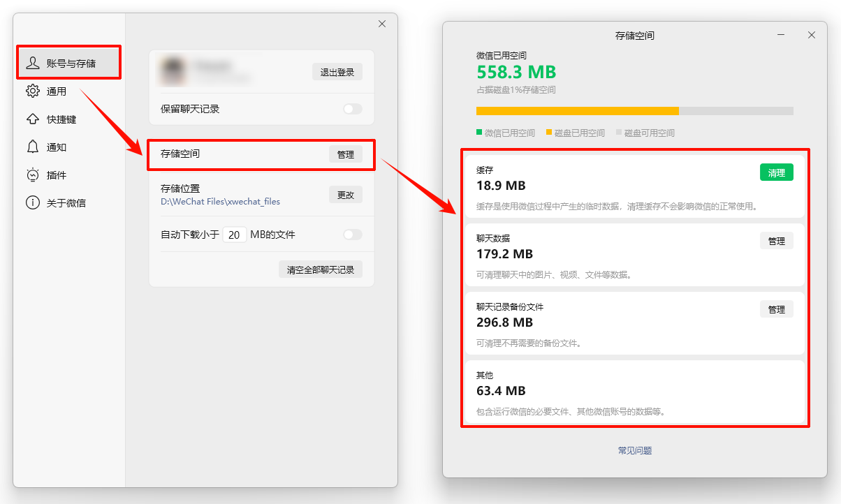Click 清空全部聊天记录 button
This screenshot has height=504, width=841.
(321, 269)
